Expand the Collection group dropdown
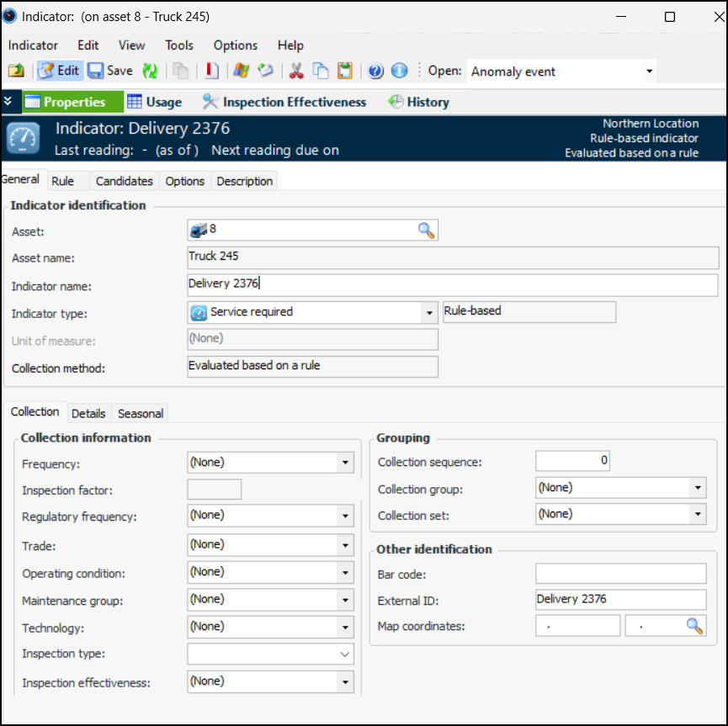 tap(697, 488)
